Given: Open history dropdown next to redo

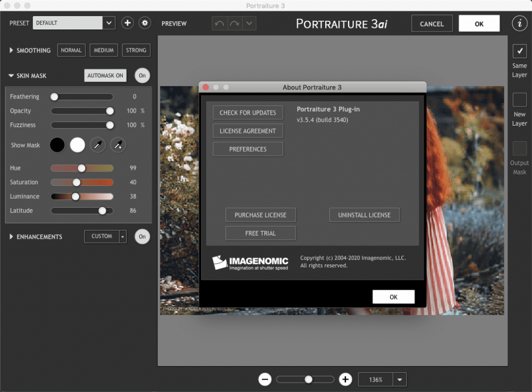Looking at the screenshot, I should tap(249, 23).
